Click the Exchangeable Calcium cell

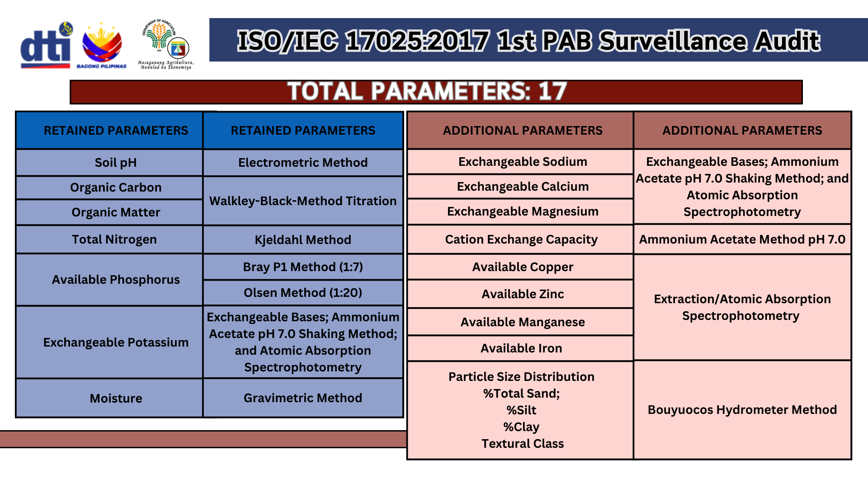(520, 187)
